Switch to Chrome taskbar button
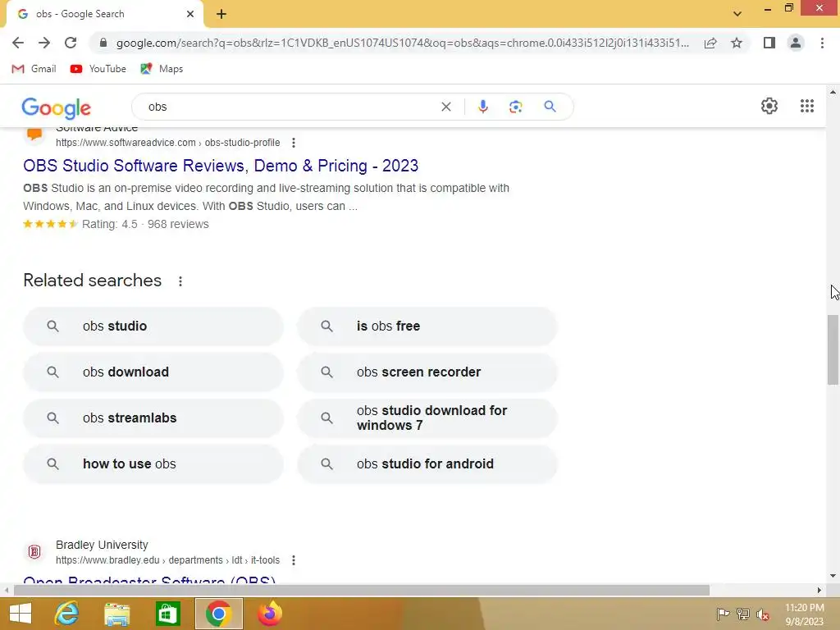The width and height of the screenshot is (840, 630). [x=218, y=614]
